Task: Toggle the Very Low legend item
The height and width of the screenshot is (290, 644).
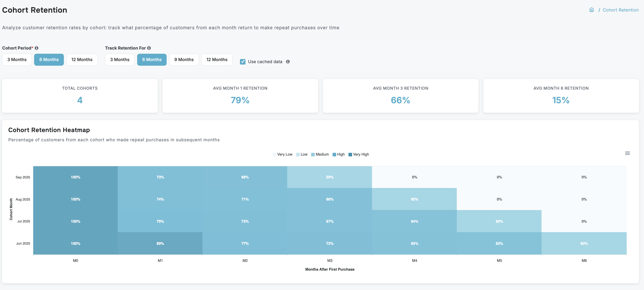Action: [x=283, y=154]
